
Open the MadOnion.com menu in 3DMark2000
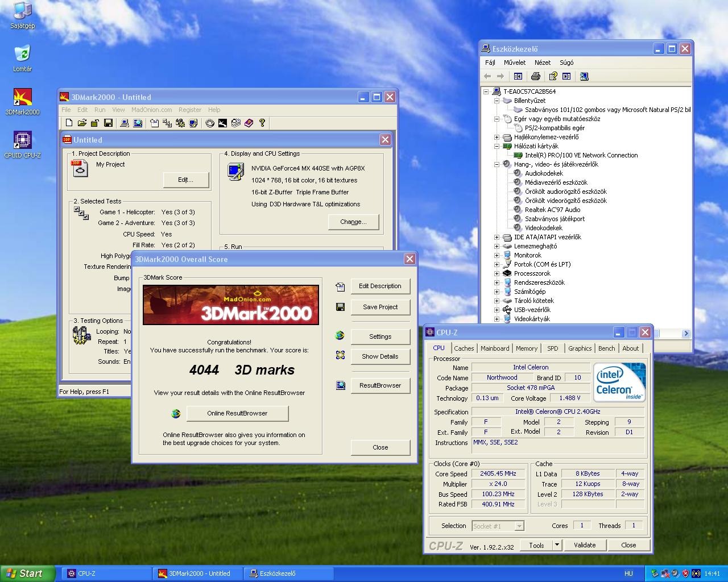click(x=151, y=110)
